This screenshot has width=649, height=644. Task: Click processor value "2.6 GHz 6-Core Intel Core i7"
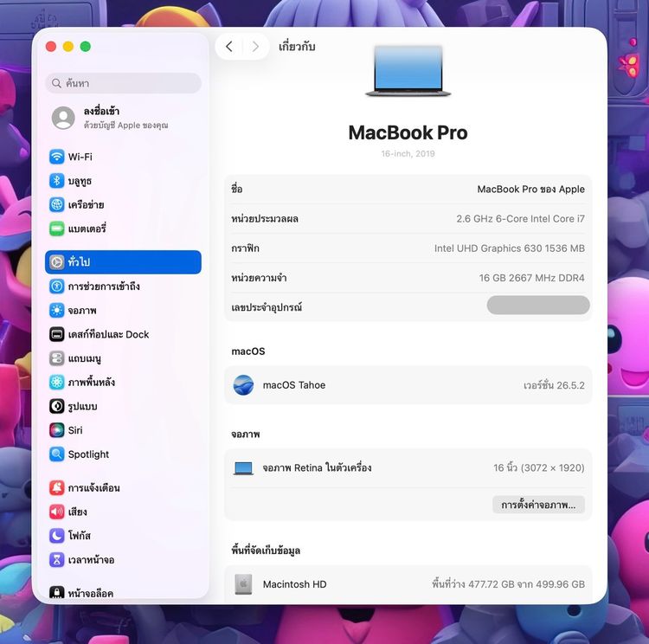coord(521,219)
